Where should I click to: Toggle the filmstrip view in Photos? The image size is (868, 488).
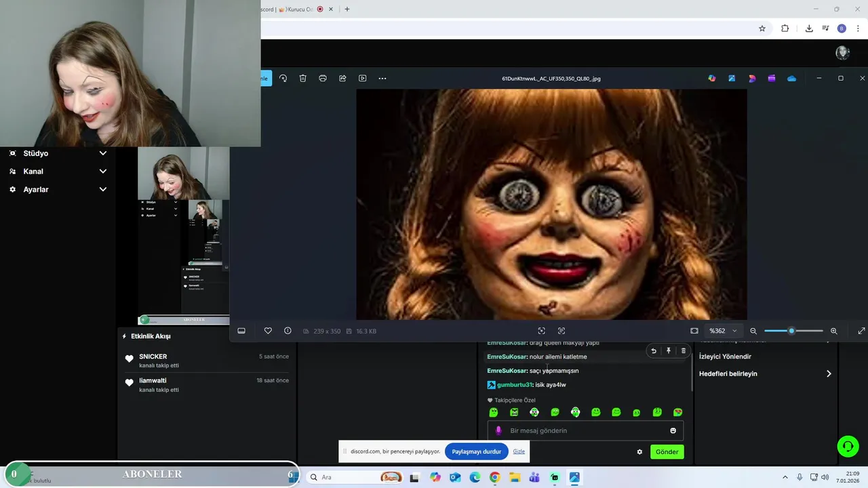coord(241,331)
